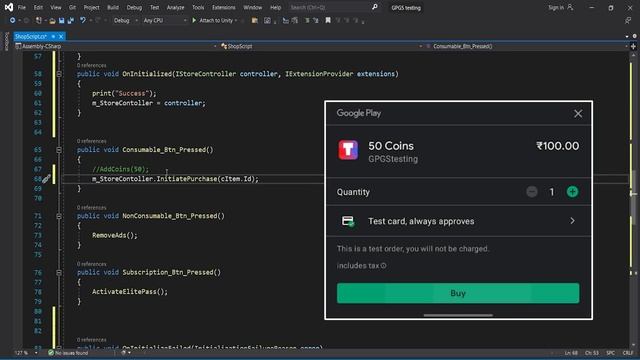
Task: Open the Attach to Unity dropdown arrow
Action: (x=236, y=20)
